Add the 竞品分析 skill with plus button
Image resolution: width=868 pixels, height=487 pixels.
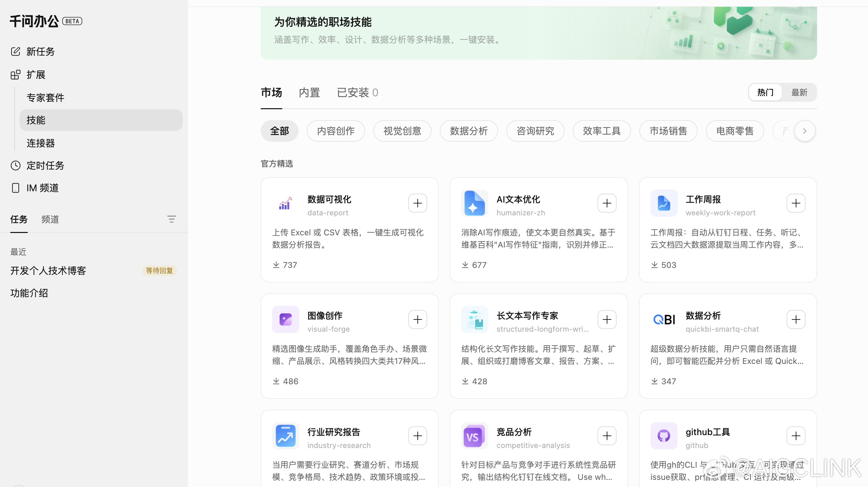coord(607,436)
